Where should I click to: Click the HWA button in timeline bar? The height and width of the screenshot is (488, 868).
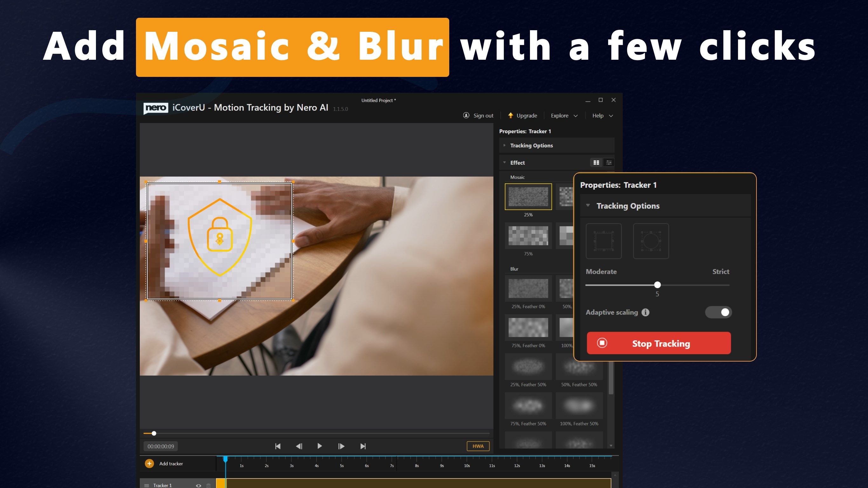[478, 446]
